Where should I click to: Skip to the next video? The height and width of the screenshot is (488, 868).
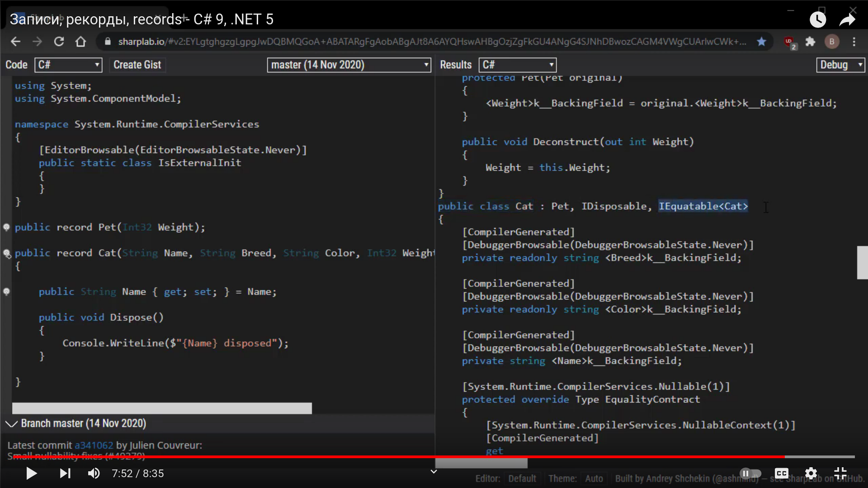[x=65, y=473]
